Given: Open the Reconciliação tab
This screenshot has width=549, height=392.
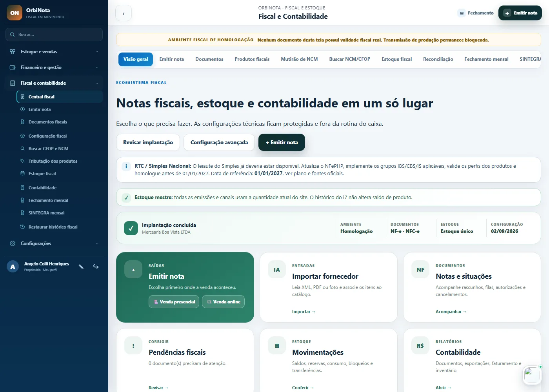Looking at the screenshot, I should coord(438,59).
